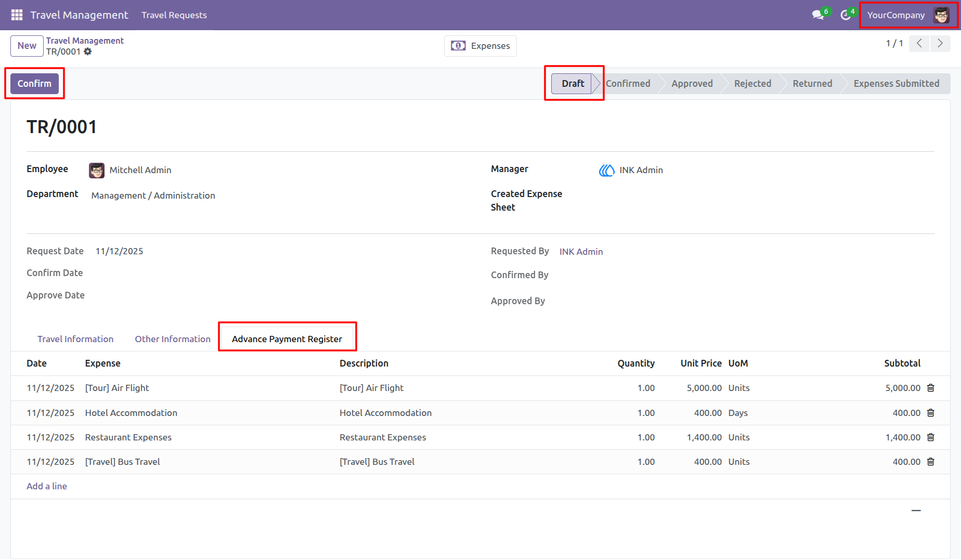Switch to Travel Information tab

[75, 339]
